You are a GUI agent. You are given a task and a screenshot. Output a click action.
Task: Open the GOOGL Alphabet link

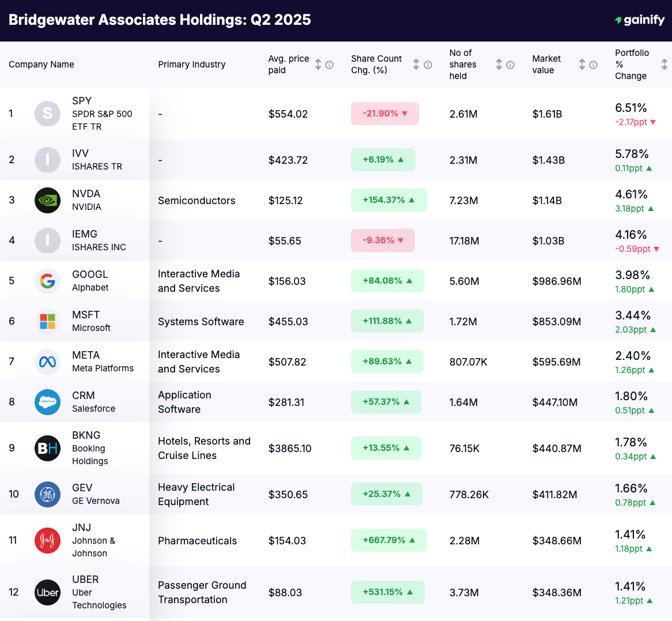[90, 281]
